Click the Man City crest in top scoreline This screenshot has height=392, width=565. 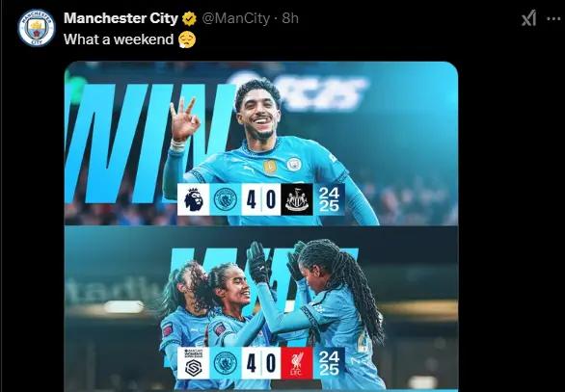coord(226,199)
